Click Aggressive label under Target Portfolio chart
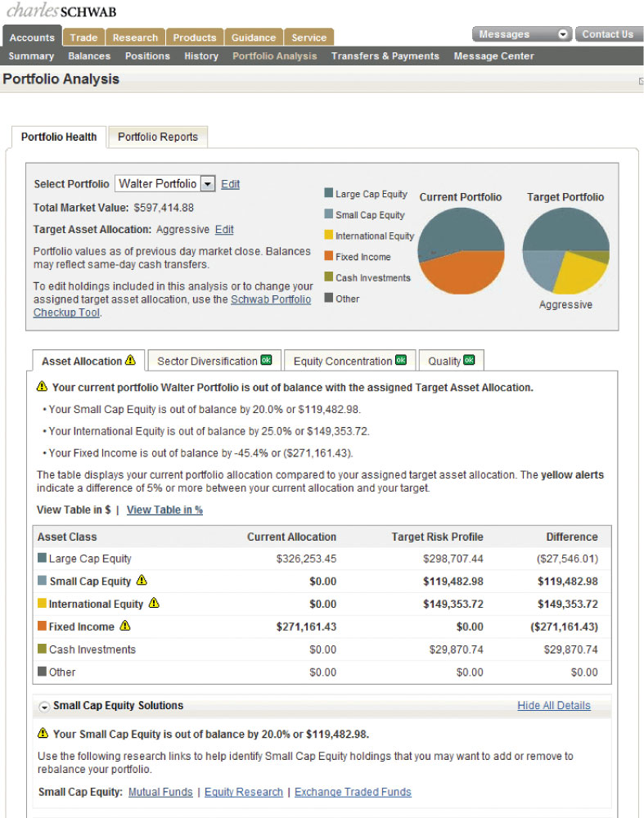Viewport: 644px width, 818px height. 565,304
